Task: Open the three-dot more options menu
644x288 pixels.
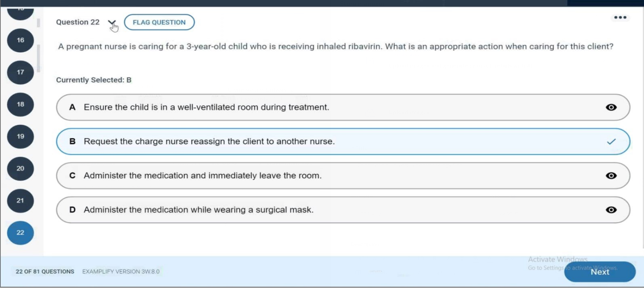Action: pos(620,17)
